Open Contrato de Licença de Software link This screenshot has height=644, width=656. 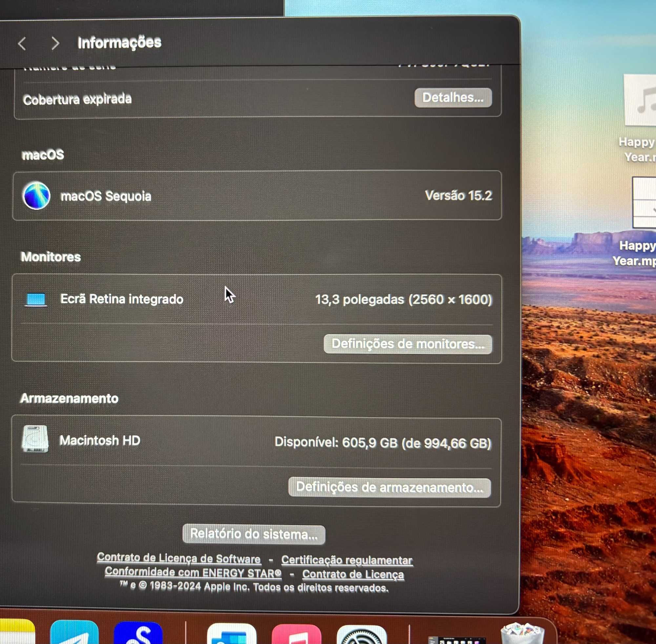(179, 558)
